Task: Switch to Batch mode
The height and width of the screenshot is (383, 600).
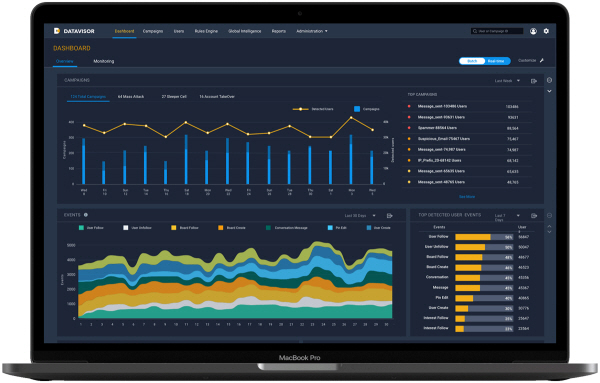Action: [x=472, y=61]
